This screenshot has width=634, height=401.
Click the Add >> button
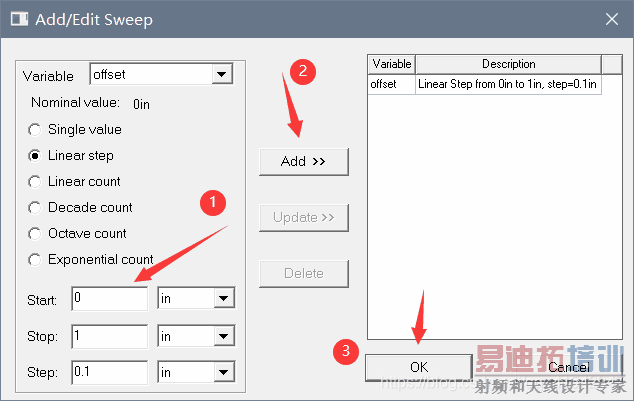pos(304,162)
